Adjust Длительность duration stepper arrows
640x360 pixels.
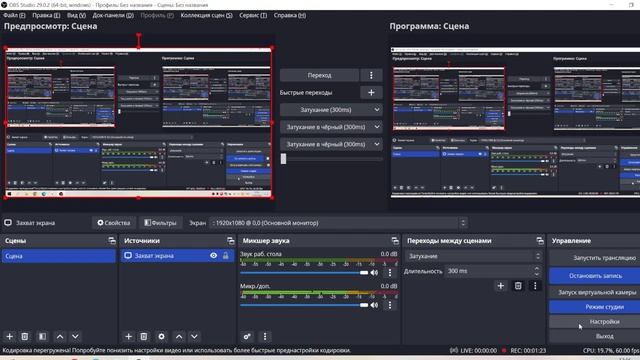pyautogui.click(x=537, y=271)
